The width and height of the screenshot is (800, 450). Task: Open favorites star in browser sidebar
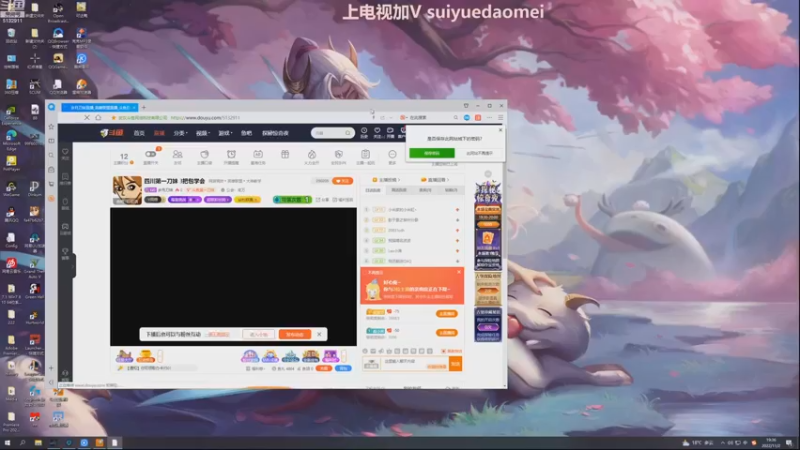[51, 127]
